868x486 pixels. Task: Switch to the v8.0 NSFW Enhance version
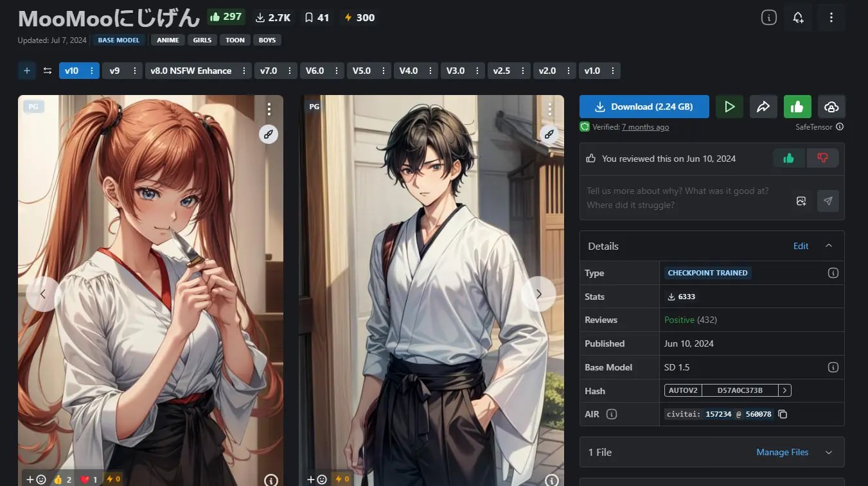(x=191, y=71)
